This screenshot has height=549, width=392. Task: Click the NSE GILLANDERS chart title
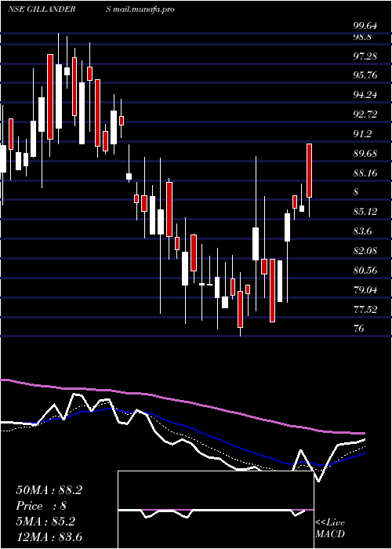60,9
